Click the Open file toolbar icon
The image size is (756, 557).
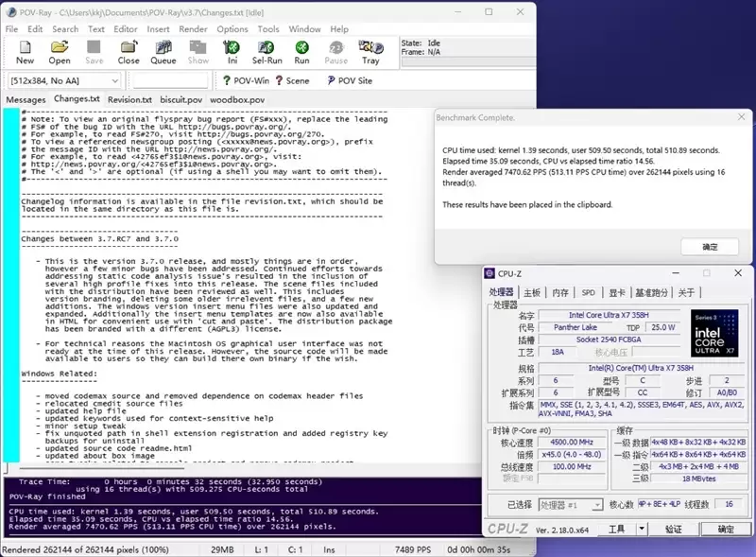click(60, 51)
